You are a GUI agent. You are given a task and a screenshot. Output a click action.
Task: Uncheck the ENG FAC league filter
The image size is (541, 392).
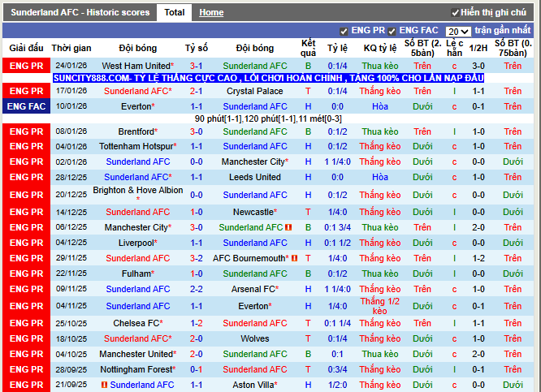(392, 32)
